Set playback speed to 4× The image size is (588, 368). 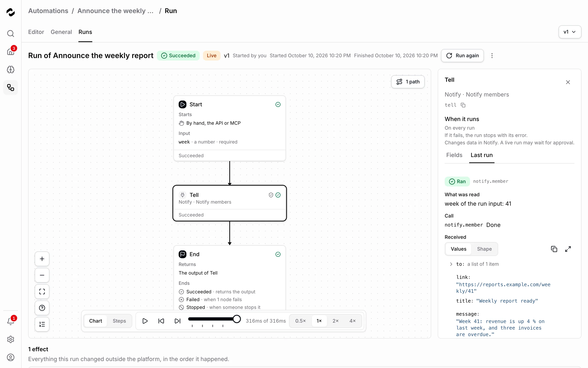353,321
